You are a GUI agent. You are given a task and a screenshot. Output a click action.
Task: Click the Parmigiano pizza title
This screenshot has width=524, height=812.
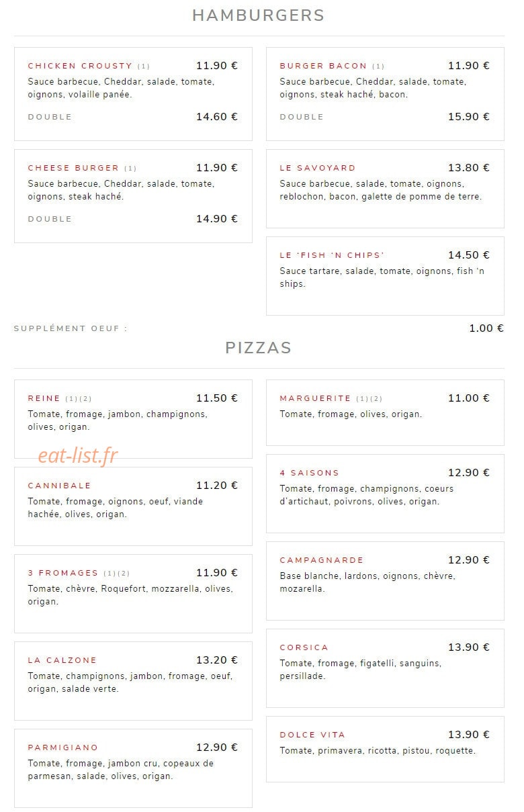click(63, 748)
